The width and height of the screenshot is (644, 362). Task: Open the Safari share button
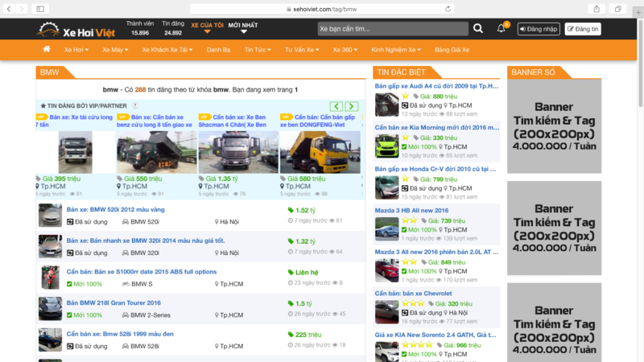[597, 9]
